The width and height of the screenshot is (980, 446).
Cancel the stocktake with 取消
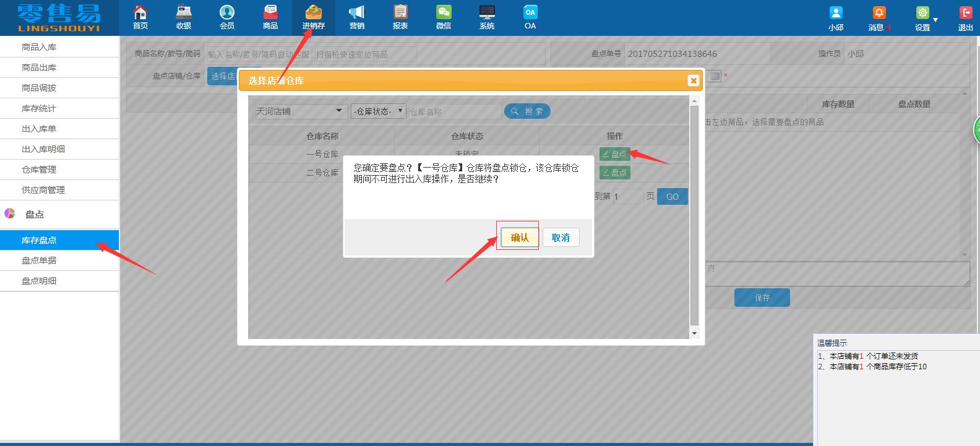[x=561, y=238]
